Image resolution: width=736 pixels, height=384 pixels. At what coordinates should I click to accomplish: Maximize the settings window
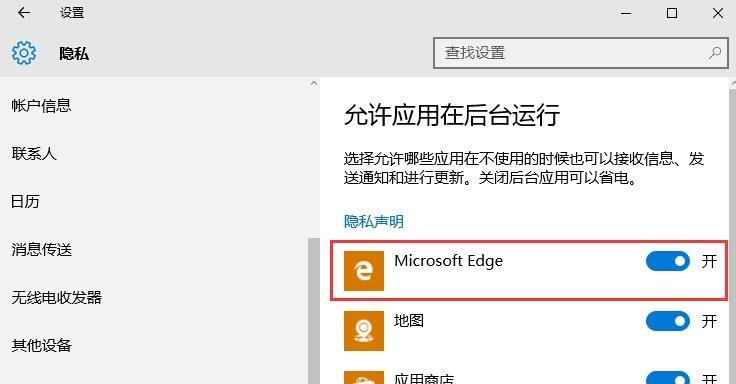672,13
